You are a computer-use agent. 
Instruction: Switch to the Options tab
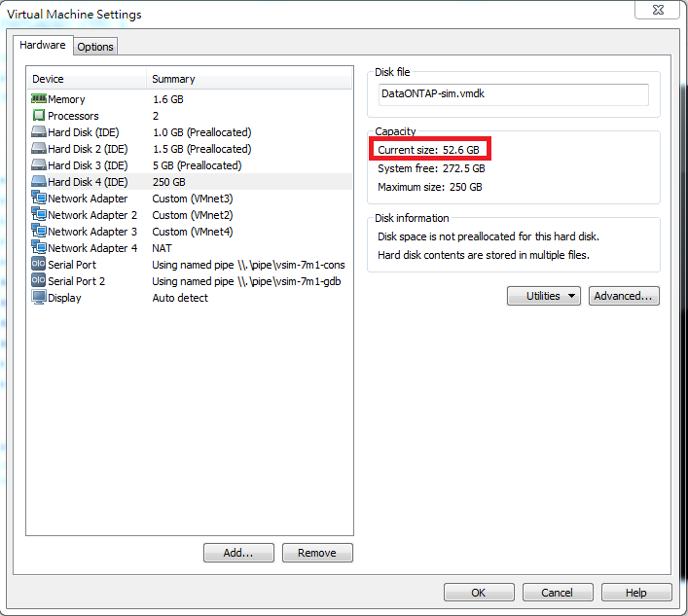(x=95, y=47)
